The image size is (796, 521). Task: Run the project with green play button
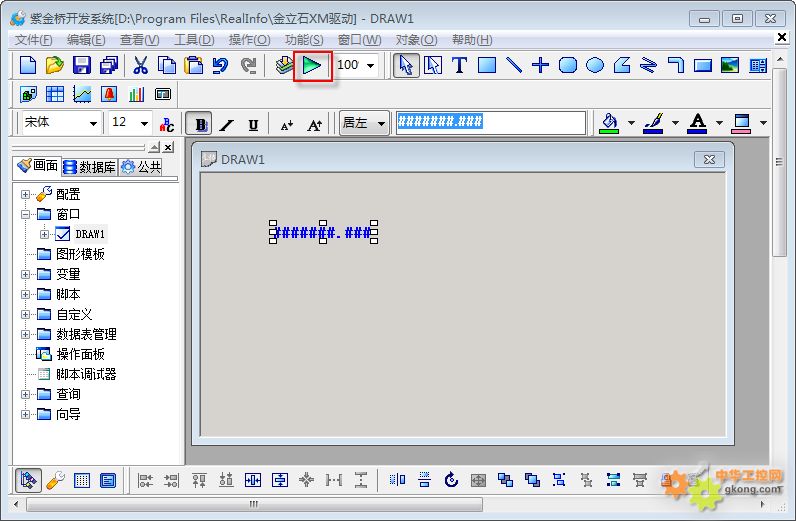click(x=312, y=66)
